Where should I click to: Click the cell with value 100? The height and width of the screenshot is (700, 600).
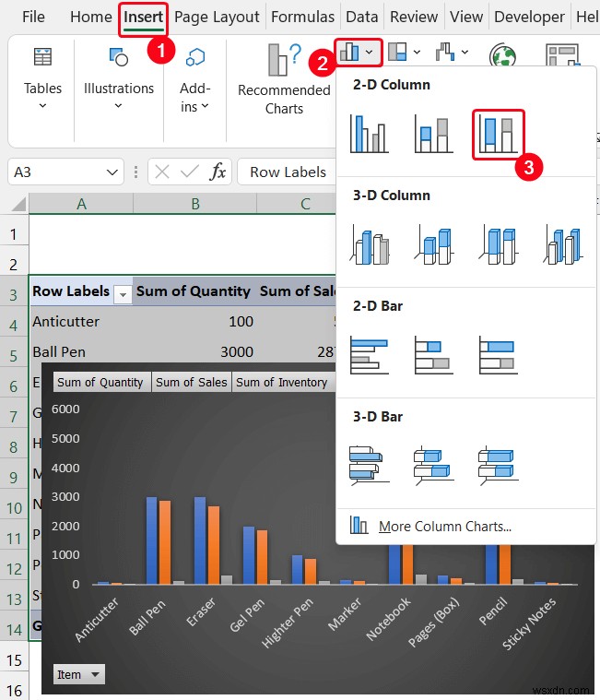(195, 322)
